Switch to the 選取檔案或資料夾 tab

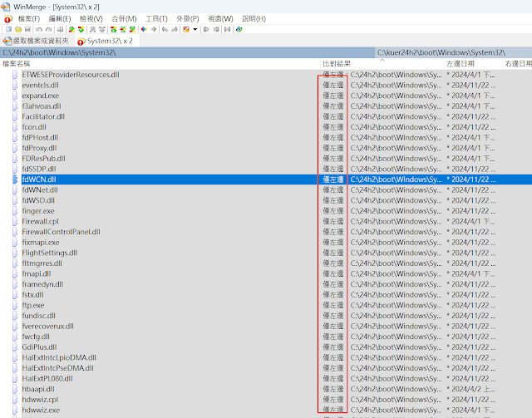point(36,41)
